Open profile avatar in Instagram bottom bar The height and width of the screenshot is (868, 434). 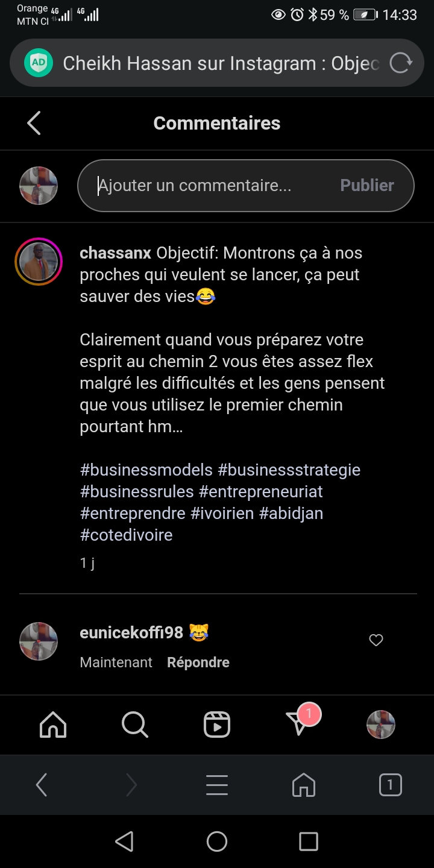(x=381, y=725)
